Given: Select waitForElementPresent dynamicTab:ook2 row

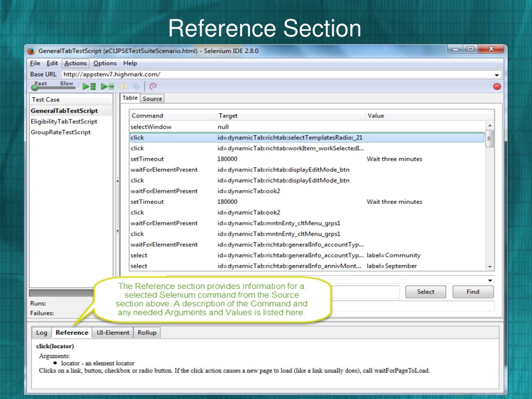Looking at the screenshot, I should click(x=307, y=191).
